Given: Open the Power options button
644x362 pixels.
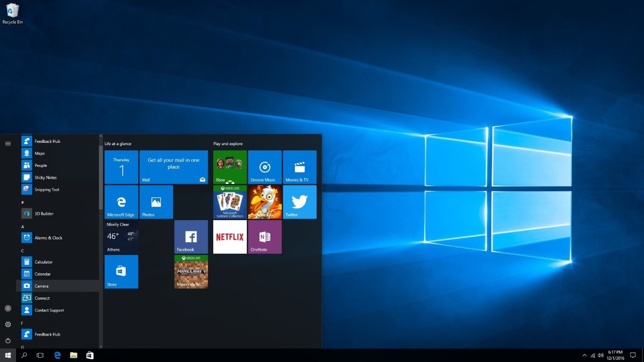Looking at the screenshot, I should (8, 340).
